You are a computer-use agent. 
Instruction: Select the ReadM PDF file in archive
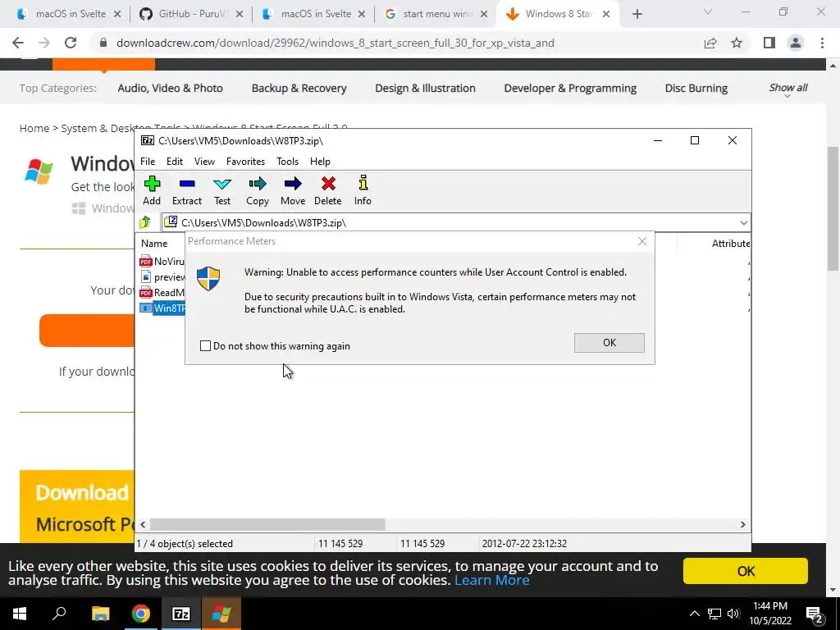click(162, 293)
